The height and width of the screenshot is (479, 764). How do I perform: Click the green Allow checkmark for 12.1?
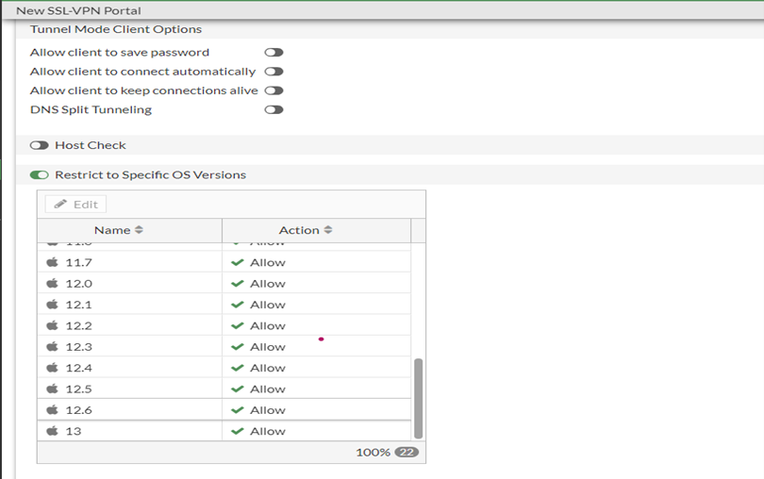(x=237, y=304)
